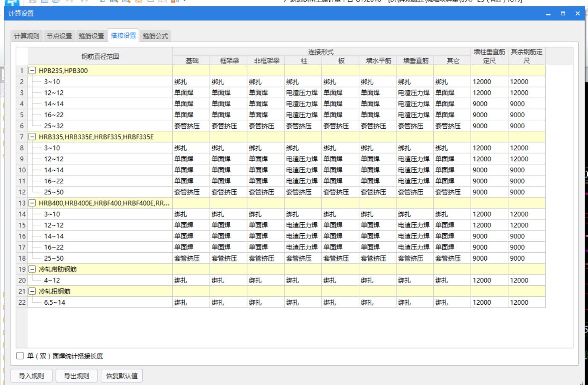Click the 板 column header

[x=340, y=61]
